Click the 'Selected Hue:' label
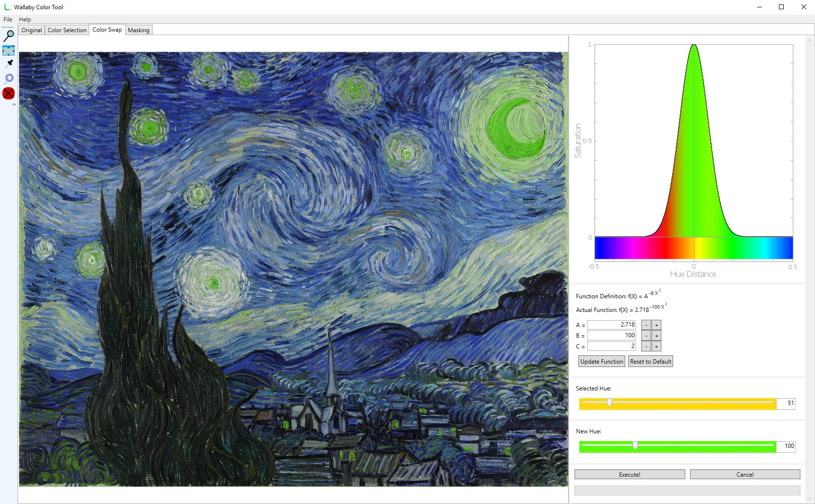Screen dimensions: 815x504 click(594, 388)
